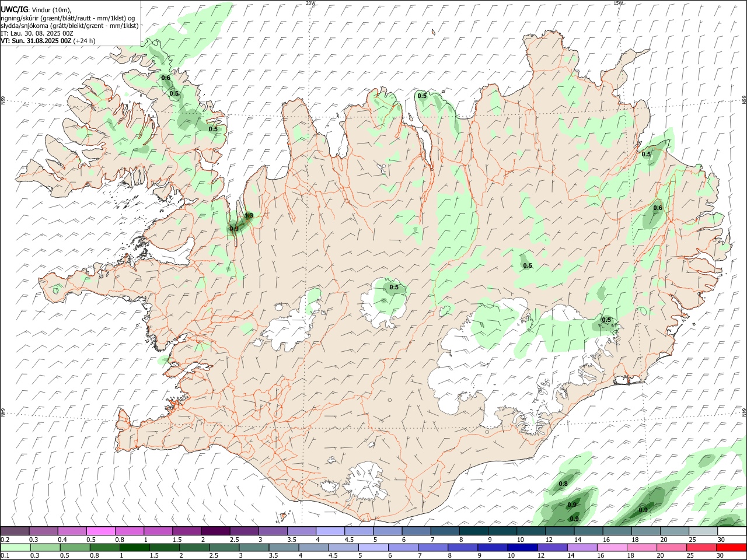Click the '20W' longitude label
This screenshot has height=560, width=747.
coord(310,3)
